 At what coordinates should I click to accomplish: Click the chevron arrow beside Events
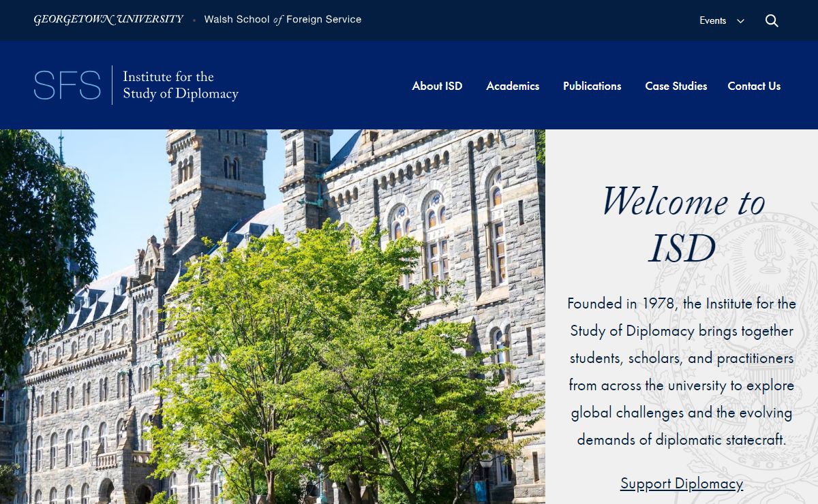pos(740,21)
